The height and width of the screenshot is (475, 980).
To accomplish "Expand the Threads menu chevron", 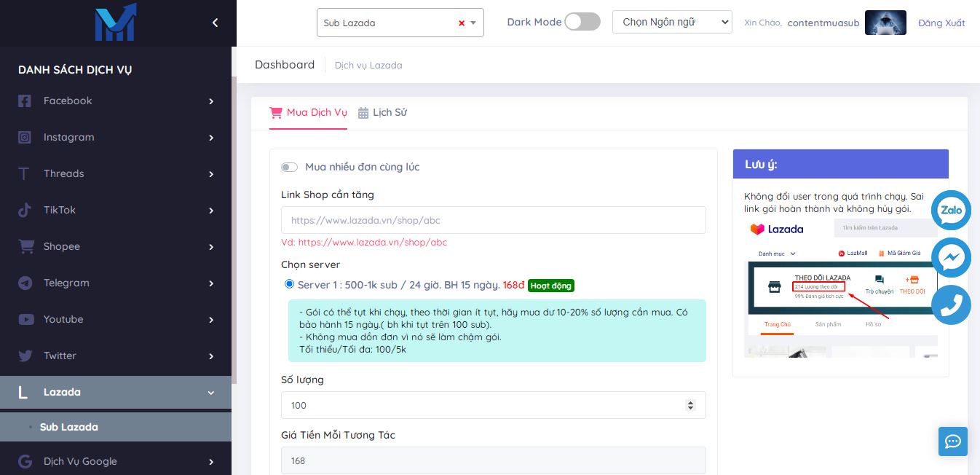I will point(211,174).
